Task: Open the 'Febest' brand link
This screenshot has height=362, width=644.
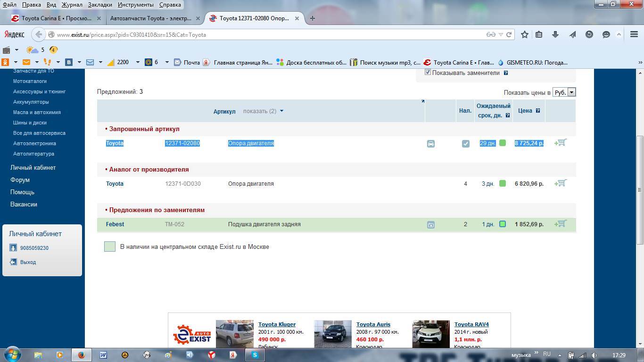Action: coord(115,224)
